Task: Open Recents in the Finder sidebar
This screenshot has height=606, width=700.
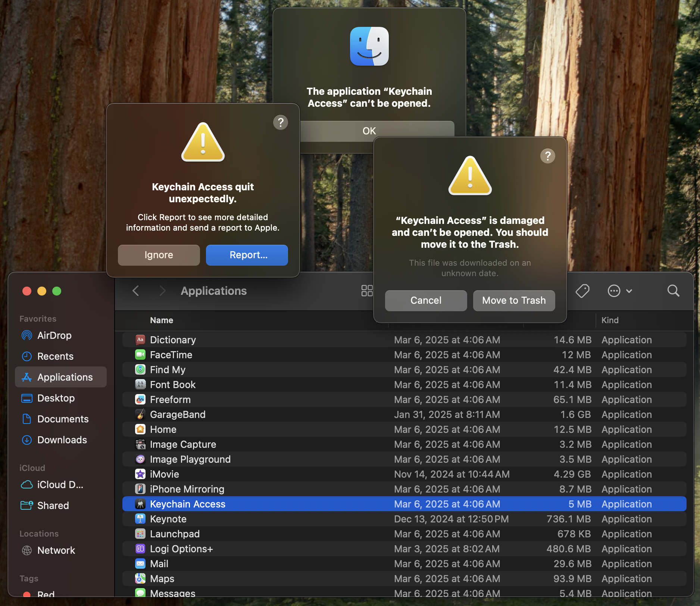Action: (61, 356)
